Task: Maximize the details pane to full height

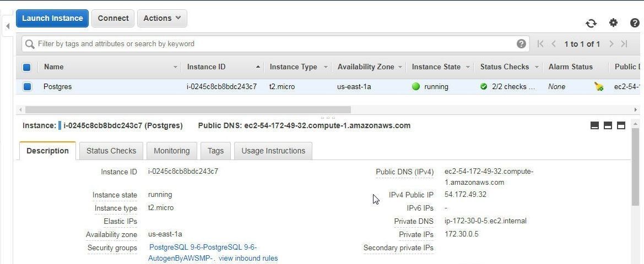Action: 621,125
